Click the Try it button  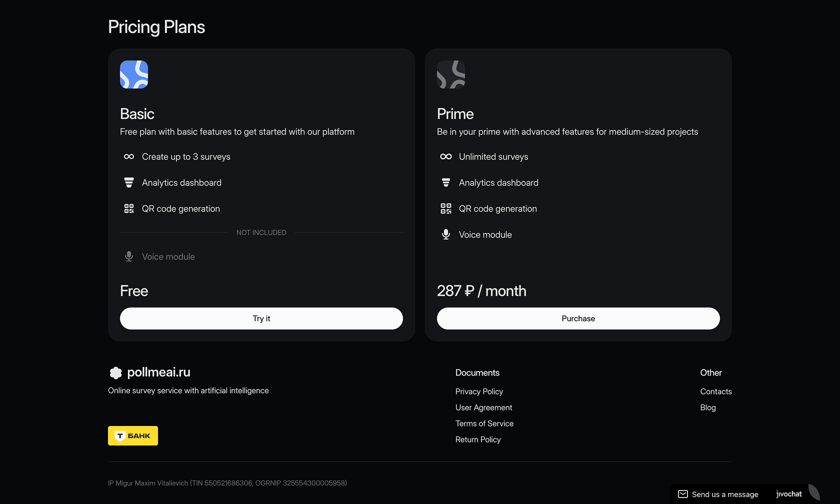point(261,318)
